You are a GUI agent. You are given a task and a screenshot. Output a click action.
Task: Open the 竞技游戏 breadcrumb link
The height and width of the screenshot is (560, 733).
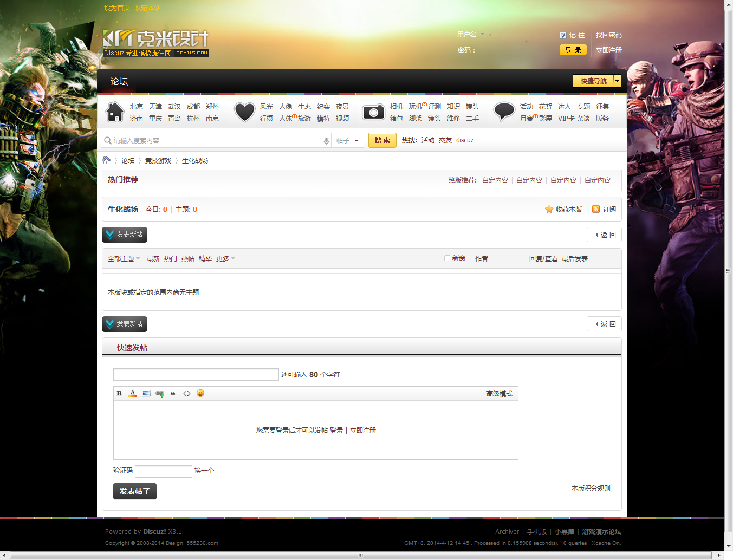point(158,161)
